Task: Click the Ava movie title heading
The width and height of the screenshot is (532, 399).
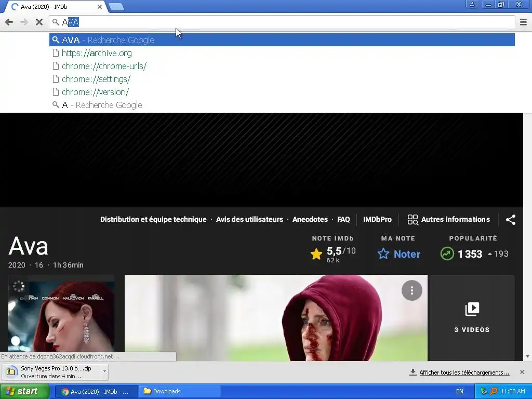Action: pyautogui.click(x=28, y=246)
